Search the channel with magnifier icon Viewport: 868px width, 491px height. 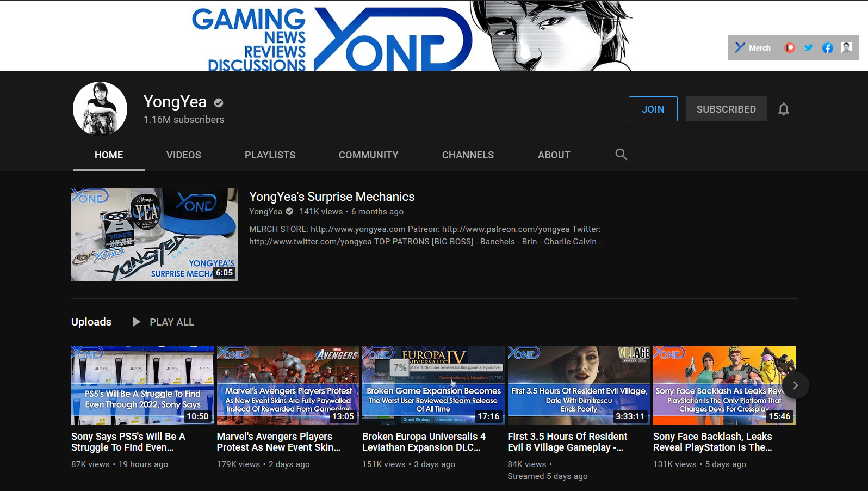[x=621, y=155]
